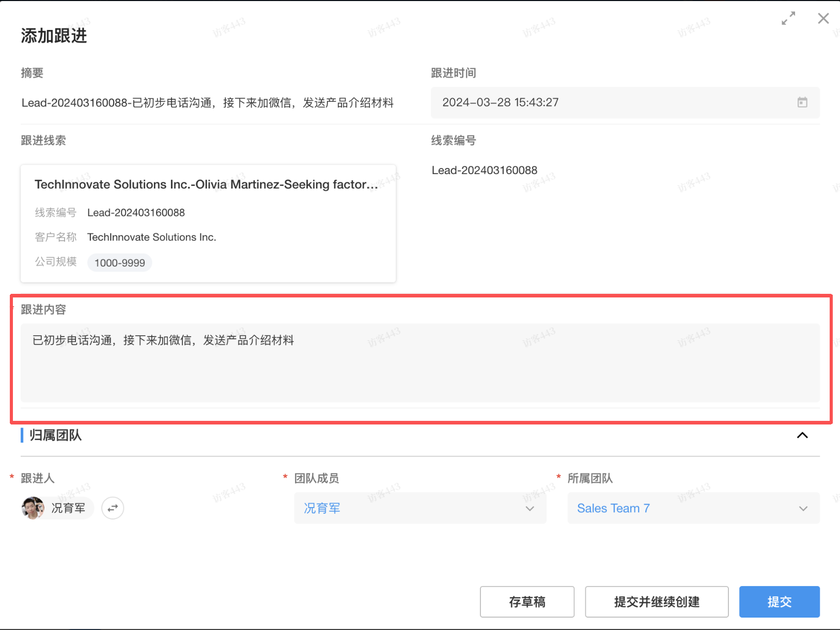Click 提交并继续创建 button

click(656, 602)
